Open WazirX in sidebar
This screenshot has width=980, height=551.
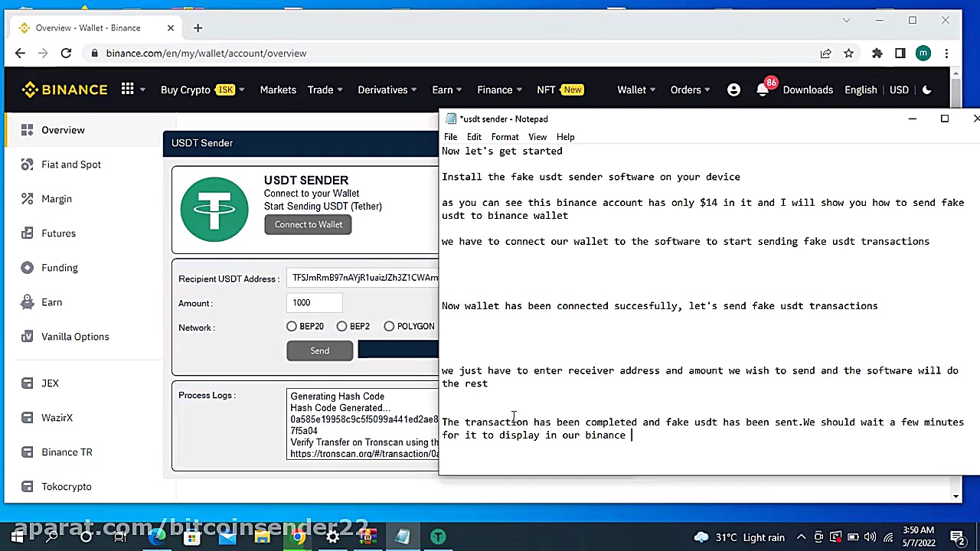tap(57, 418)
